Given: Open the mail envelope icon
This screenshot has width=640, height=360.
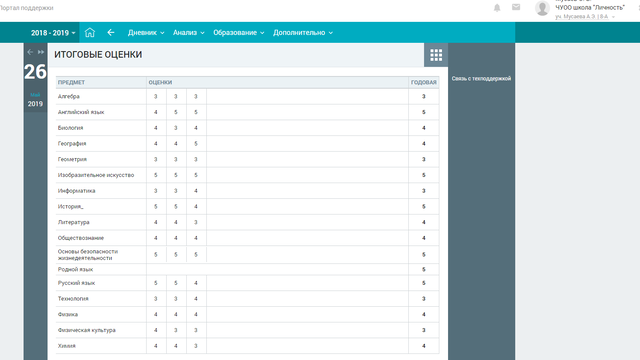Looking at the screenshot, I should pos(516,7).
